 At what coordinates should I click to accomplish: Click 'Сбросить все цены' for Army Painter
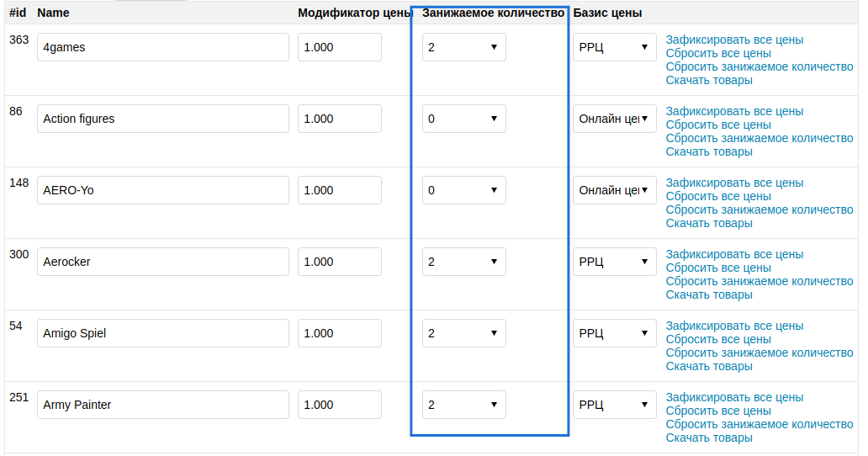tap(718, 411)
